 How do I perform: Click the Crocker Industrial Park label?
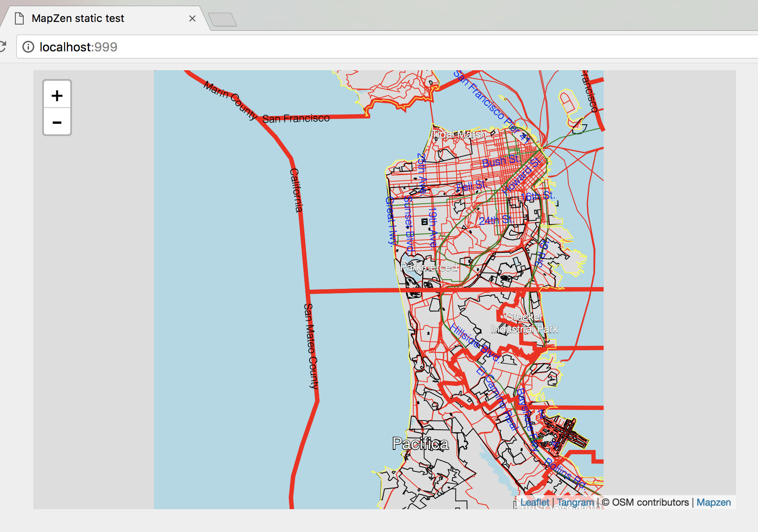pos(524,323)
